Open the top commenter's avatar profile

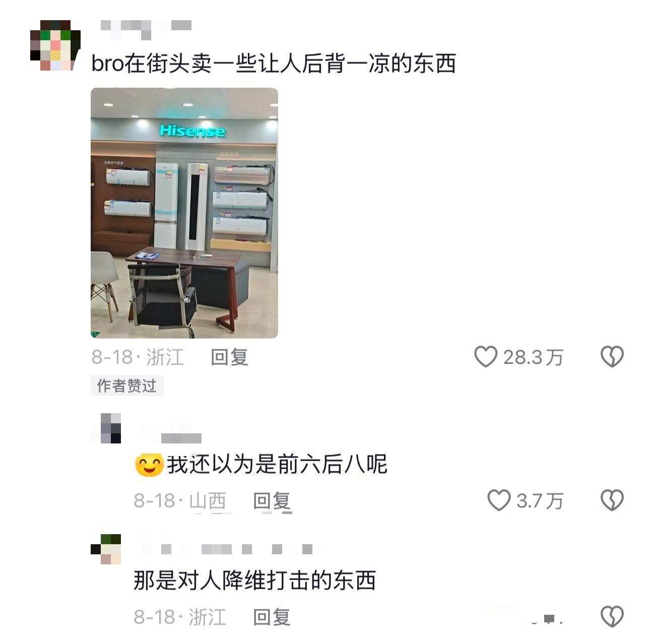point(55,45)
